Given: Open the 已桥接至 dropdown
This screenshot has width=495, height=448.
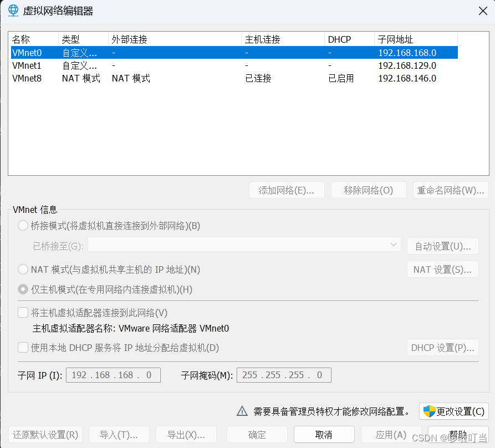Looking at the screenshot, I should [x=244, y=245].
